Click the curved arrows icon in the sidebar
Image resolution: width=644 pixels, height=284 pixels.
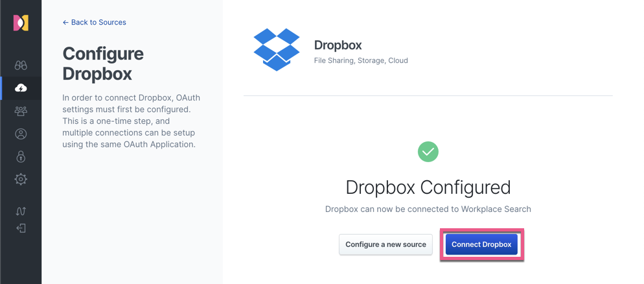point(21,211)
